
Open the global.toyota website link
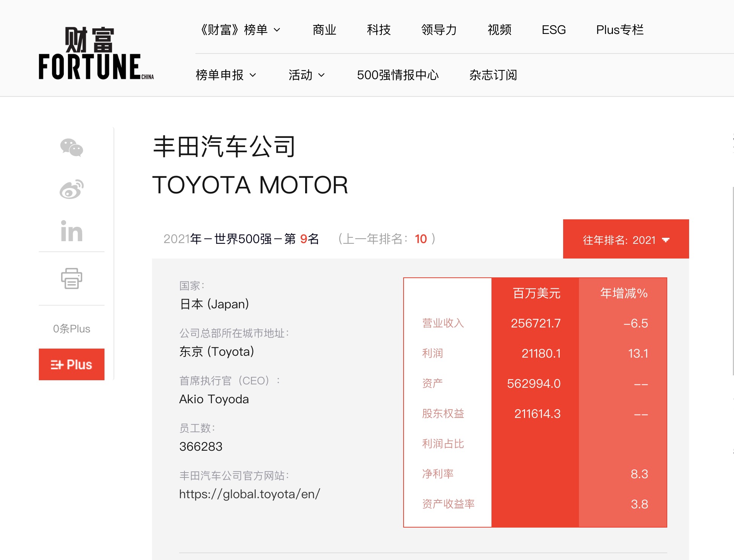pyautogui.click(x=249, y=494)
